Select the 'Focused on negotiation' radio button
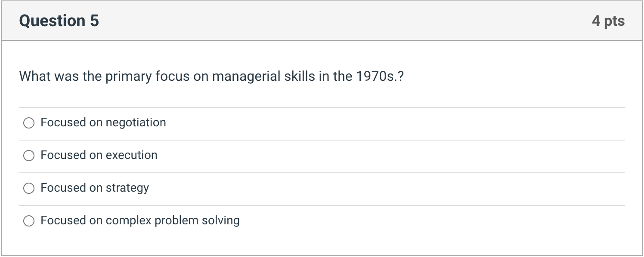The height and width of the screenshot is (257, 644). [29, 123]
